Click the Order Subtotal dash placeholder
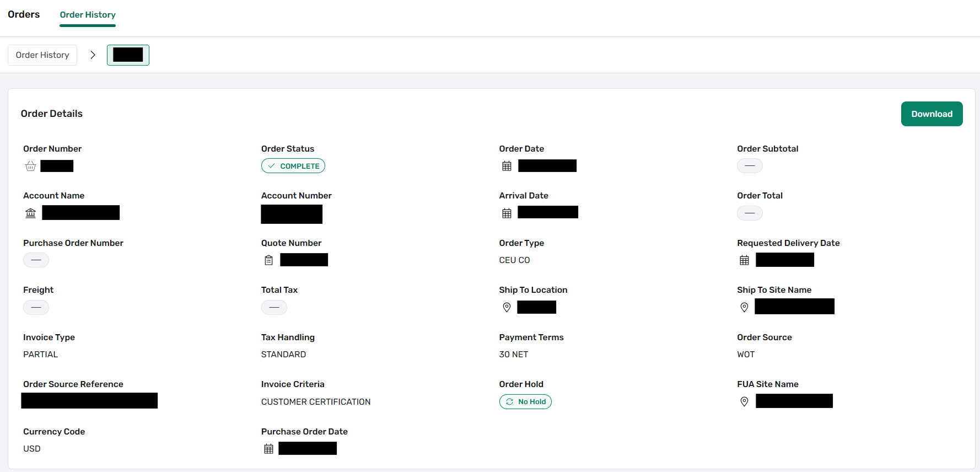 coord(750,166)
